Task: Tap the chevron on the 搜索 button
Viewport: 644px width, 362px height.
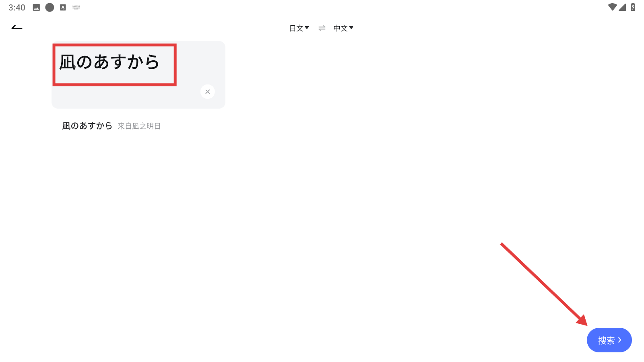Action: [619, 340]
